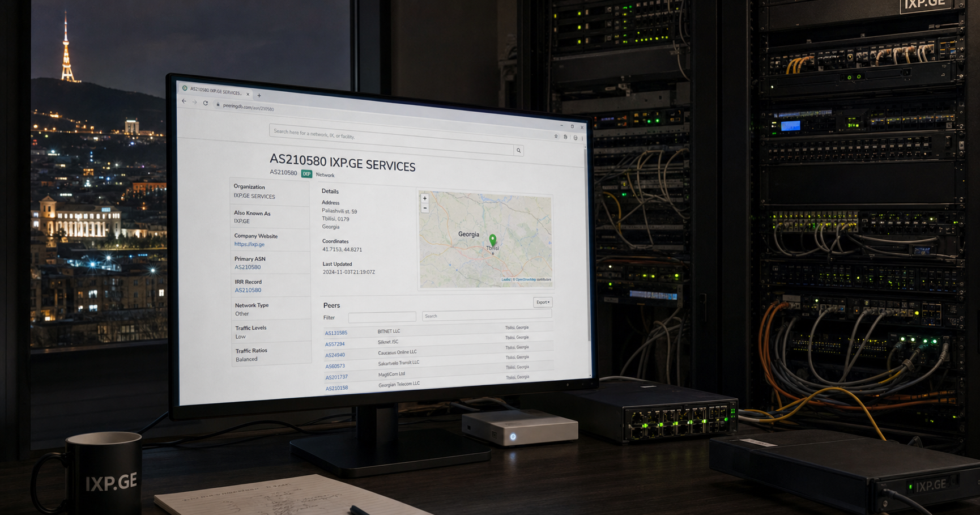Viewport: 980px width, 515px height.
Task: Bookmark this page with star icon
Action: (x=556, y=136)
